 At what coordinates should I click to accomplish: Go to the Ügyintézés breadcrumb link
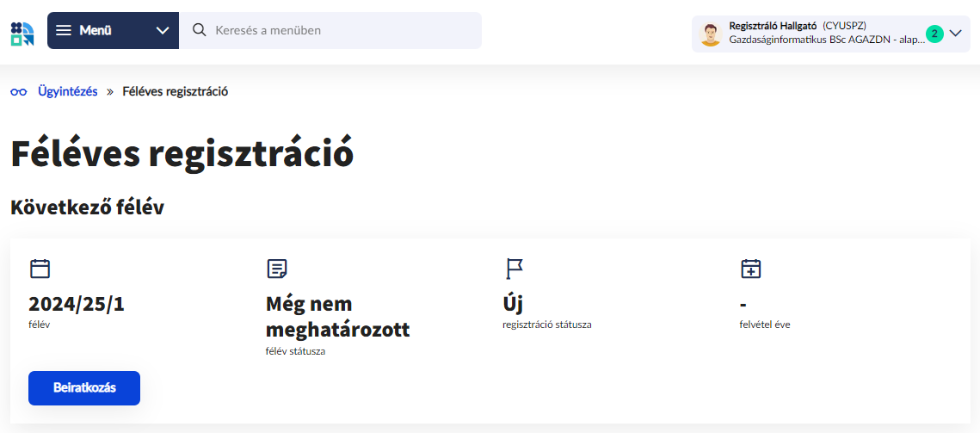tap(67, 91)
